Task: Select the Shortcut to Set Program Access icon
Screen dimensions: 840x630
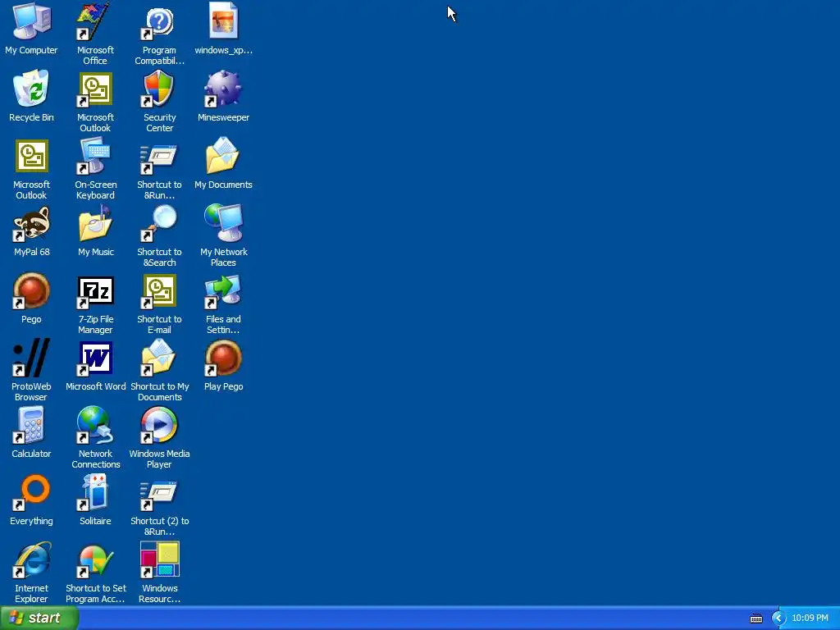Action: pos(95,561)
